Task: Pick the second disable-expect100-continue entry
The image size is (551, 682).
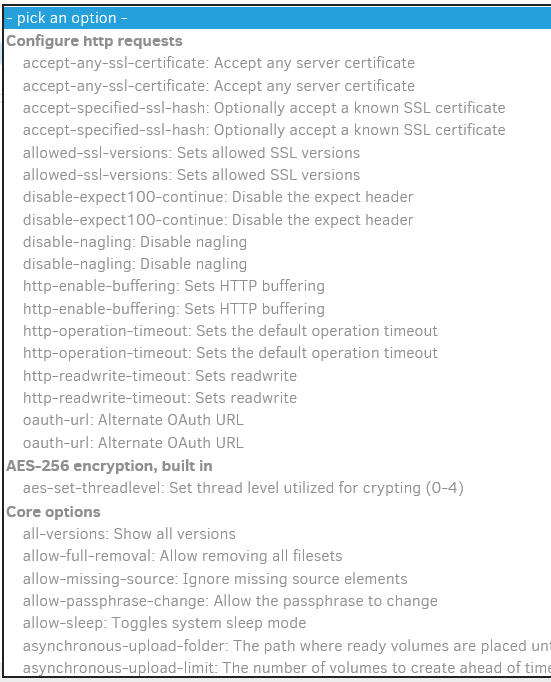Action: tap(277, 220)
